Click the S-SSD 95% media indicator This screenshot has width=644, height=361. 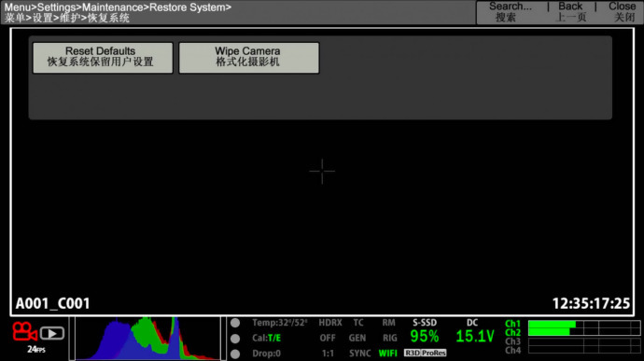(x=425, y=332)
